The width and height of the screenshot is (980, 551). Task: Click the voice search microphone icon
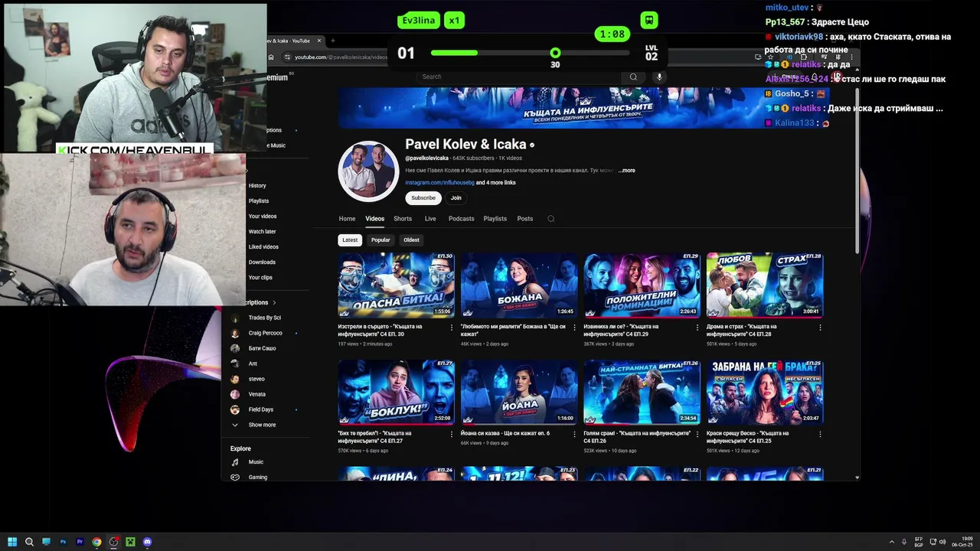click(x=659, y=77)
